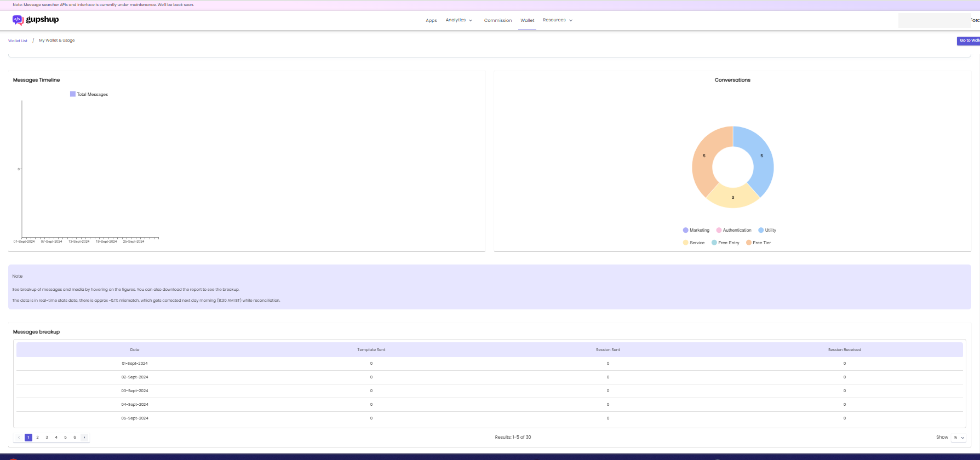Click the Session Sent column header
This screenshot has height=460, width=980.
[608, 350]
